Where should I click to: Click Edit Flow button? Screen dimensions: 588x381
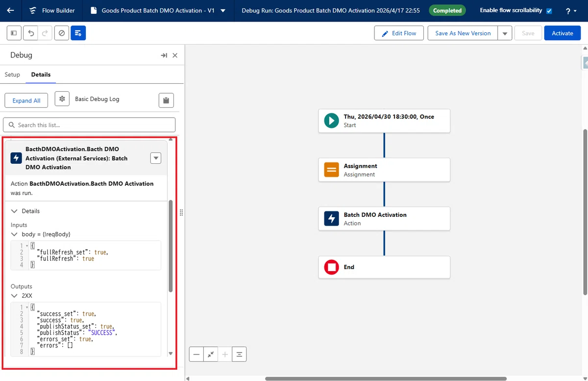coord(399,33)
